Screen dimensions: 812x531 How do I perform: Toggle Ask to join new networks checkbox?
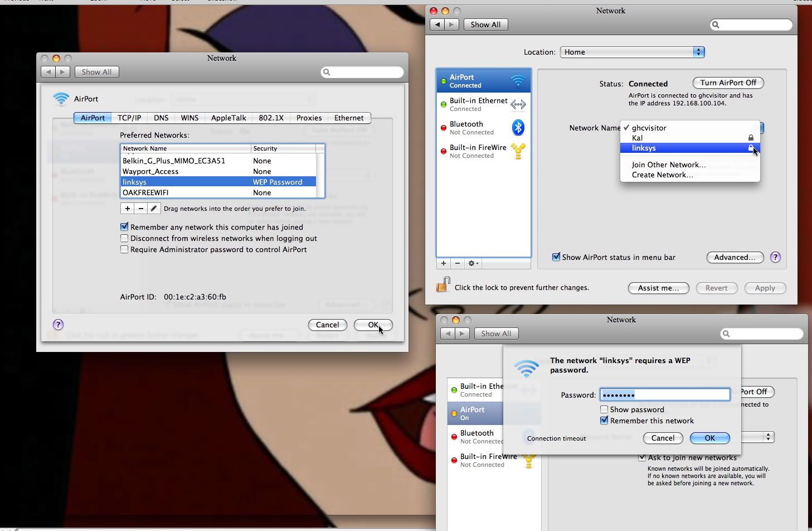point(642,457)
